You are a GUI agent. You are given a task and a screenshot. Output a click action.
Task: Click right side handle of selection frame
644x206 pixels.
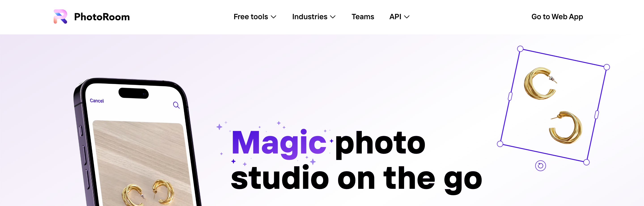597,115
